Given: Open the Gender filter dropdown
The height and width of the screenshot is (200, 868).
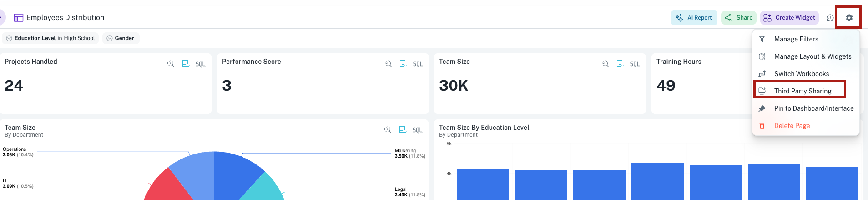Looking at the screenshot, I should click(x=121, y=38).
